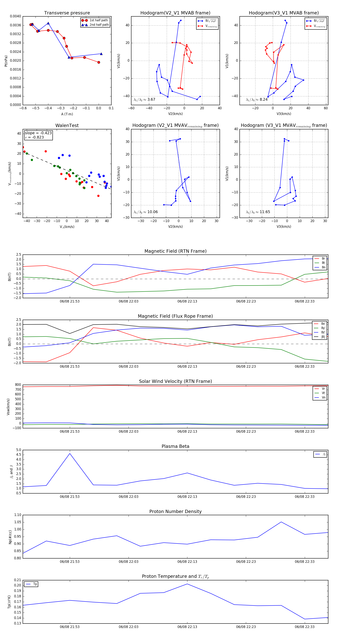351x644 pixels.
Task: Click the "Solar Wind Velocity (RTN Frame)" title
Action: 175,381
